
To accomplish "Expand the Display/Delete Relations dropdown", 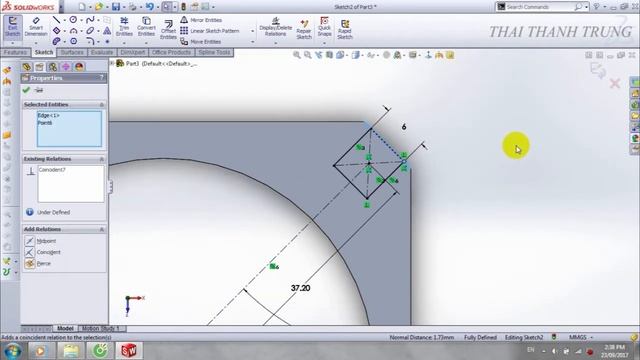I will [276, 43].
